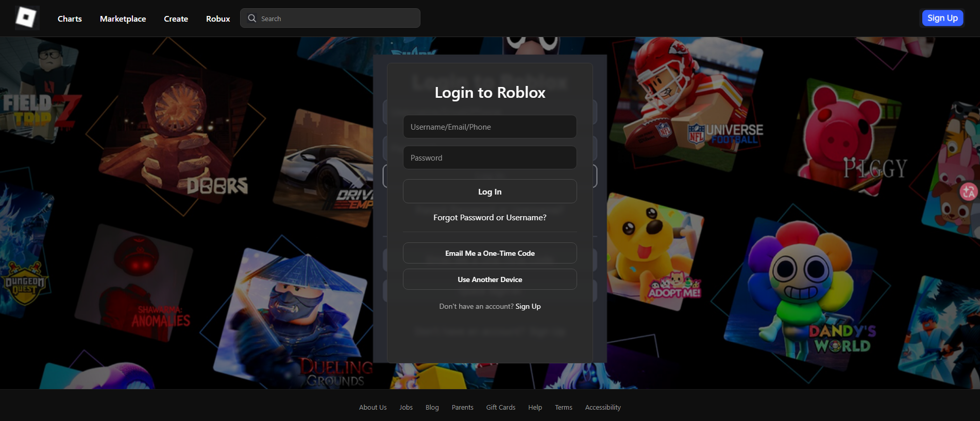Open Forgot Password or Username link

(x=489, y=218)
